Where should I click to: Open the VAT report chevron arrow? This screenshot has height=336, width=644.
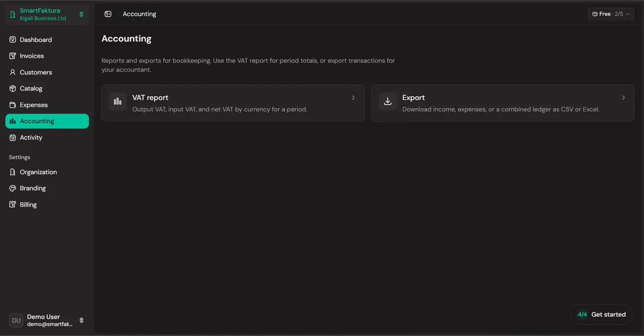[353, 98]
